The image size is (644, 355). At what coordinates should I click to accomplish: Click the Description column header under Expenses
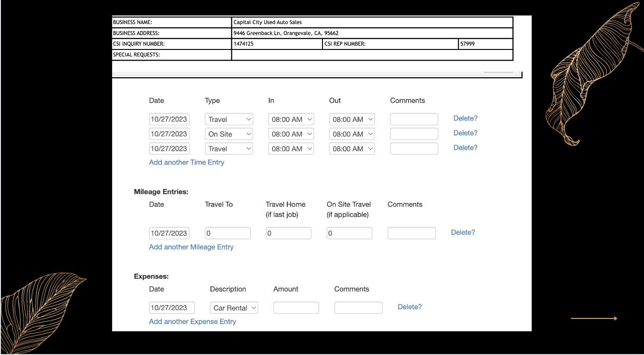228,289
